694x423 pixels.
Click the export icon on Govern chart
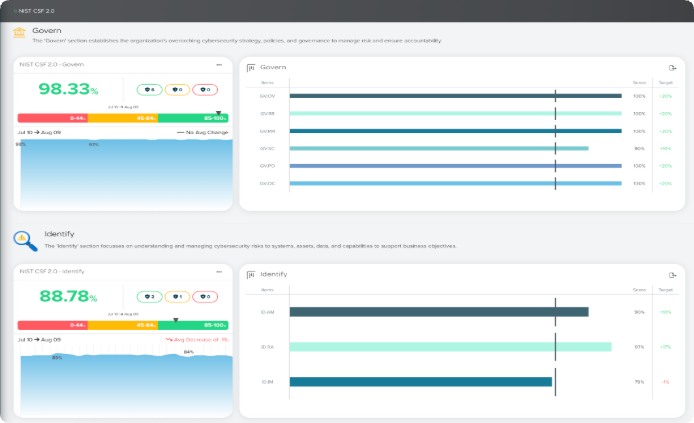coord(672,68)
